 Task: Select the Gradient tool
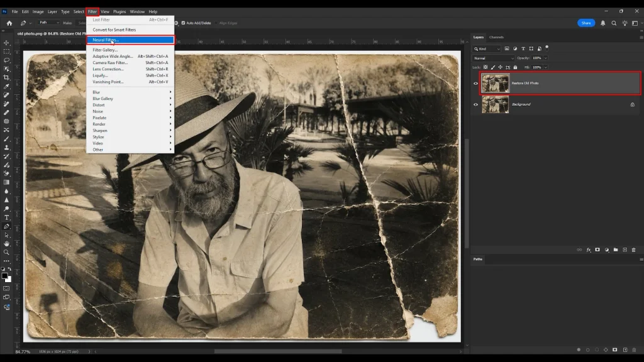[x=6, y=182]
